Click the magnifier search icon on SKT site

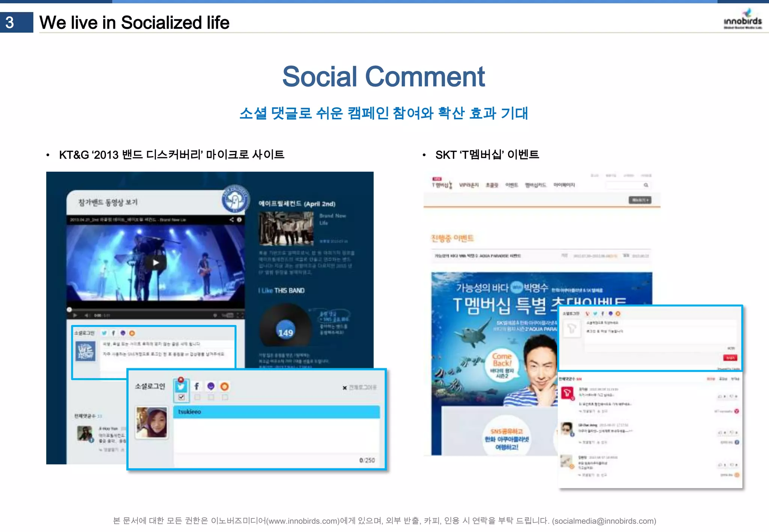click(x=646, y=185)
